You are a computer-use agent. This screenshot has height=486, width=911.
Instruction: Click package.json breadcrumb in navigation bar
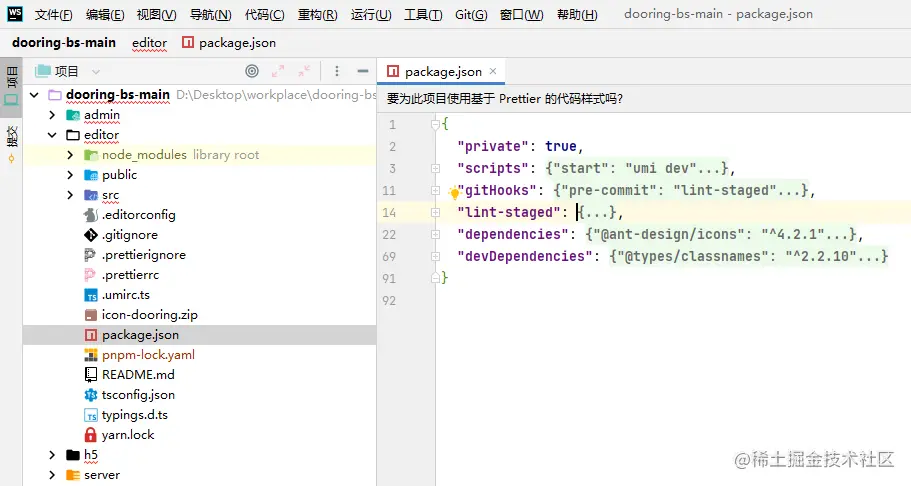pyautogui.click(x=229, y=42)
